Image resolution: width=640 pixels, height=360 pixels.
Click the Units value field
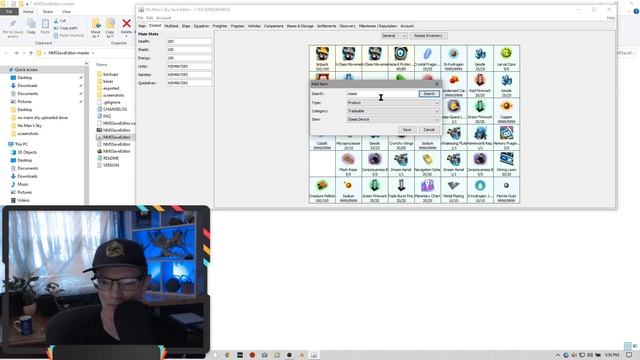point(189,66)
